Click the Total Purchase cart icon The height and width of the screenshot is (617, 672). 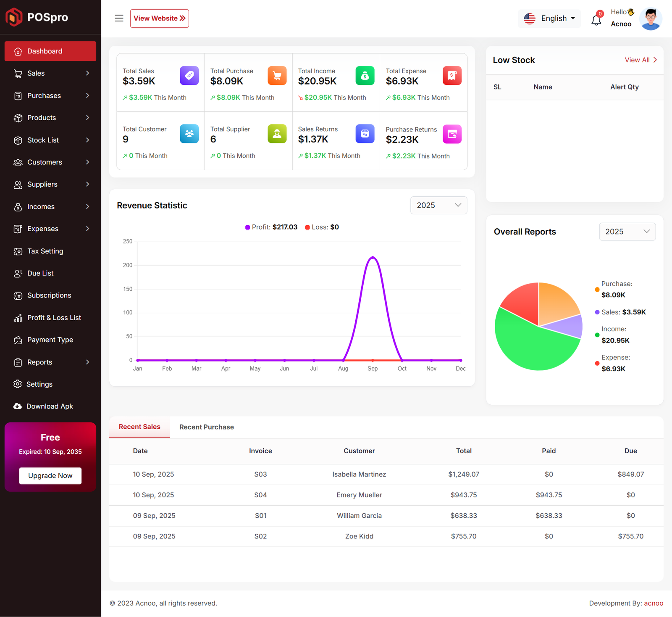pos(277,76)
